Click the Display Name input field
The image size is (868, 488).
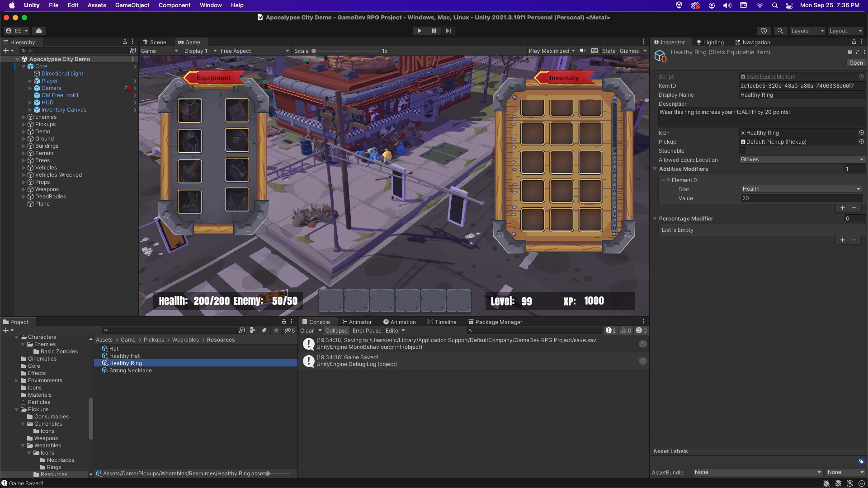click(802, 95)
